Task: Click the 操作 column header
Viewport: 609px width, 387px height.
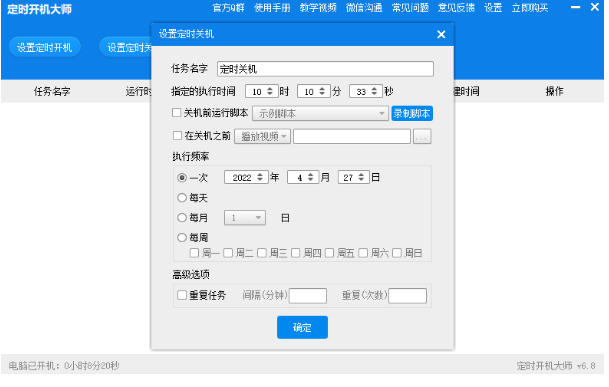Action: 554,91
